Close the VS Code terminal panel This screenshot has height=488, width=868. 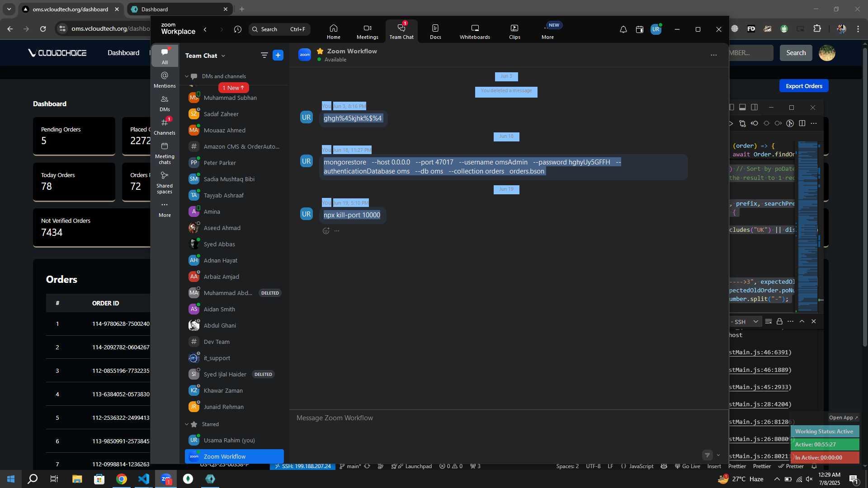tap(814, 321)
